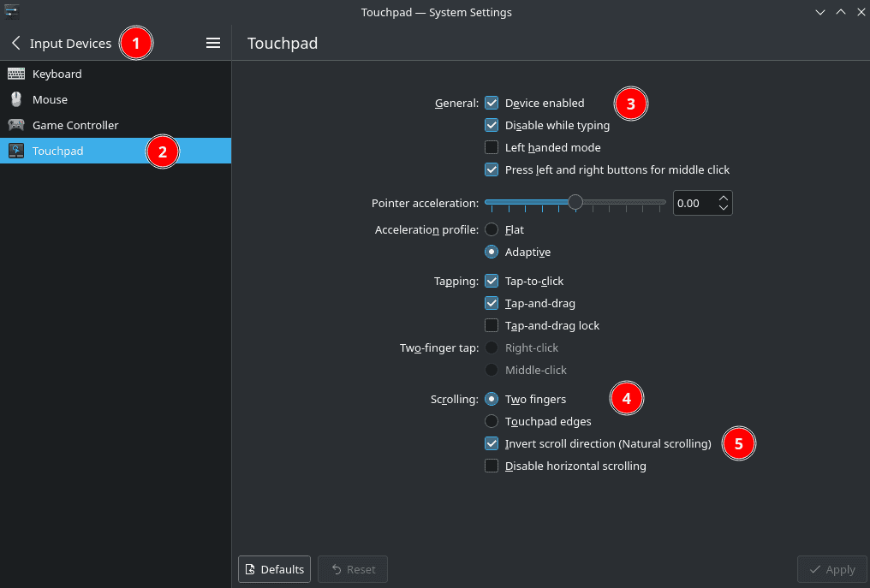Choose Touchpad edges scrolling
Image resolution: width=870 pixels, height=588 pixels.
coord(492,421)
